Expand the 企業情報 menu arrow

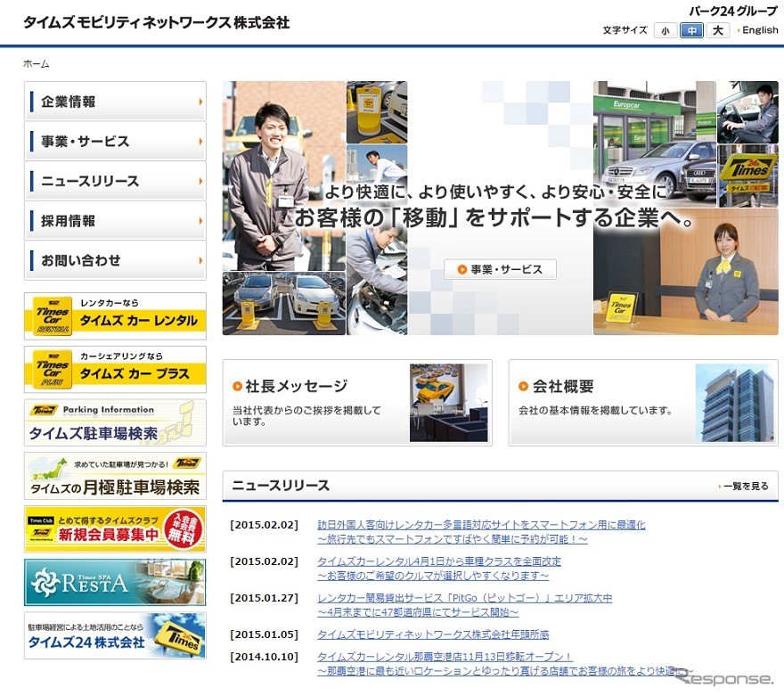click(200, 102)
